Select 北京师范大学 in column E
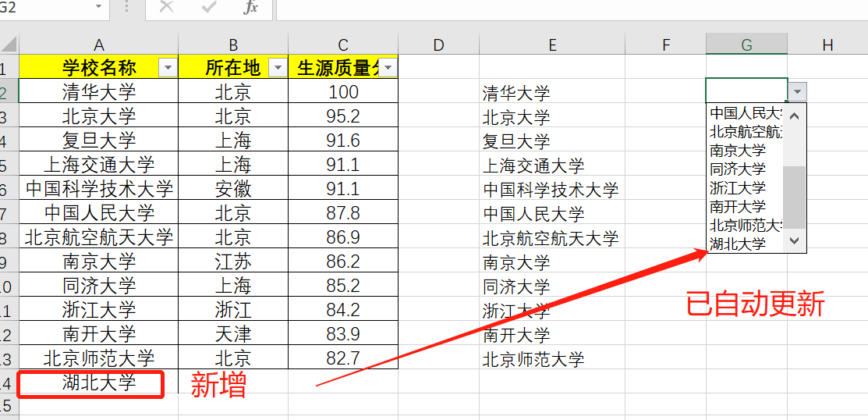This screenshot has height=420, width=868. [552, 358]
